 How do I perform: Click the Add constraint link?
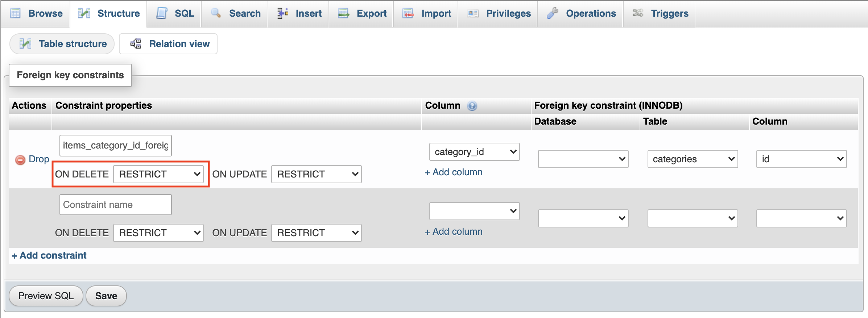[x=49, y=255]
